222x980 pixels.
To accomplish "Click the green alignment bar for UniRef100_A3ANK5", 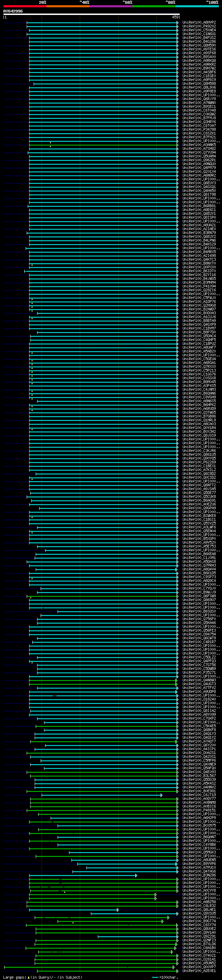I will (103, 145).
